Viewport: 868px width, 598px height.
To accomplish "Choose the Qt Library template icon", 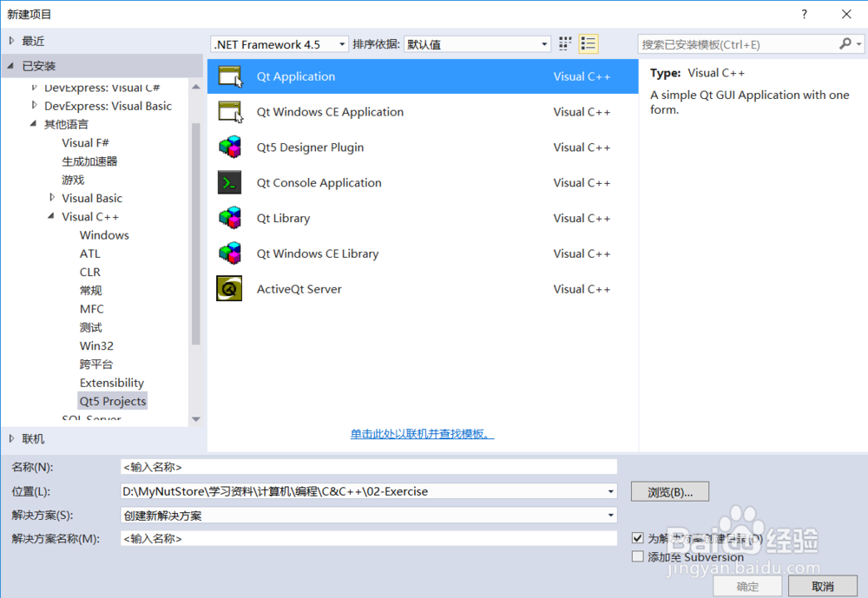I will 229,218.
